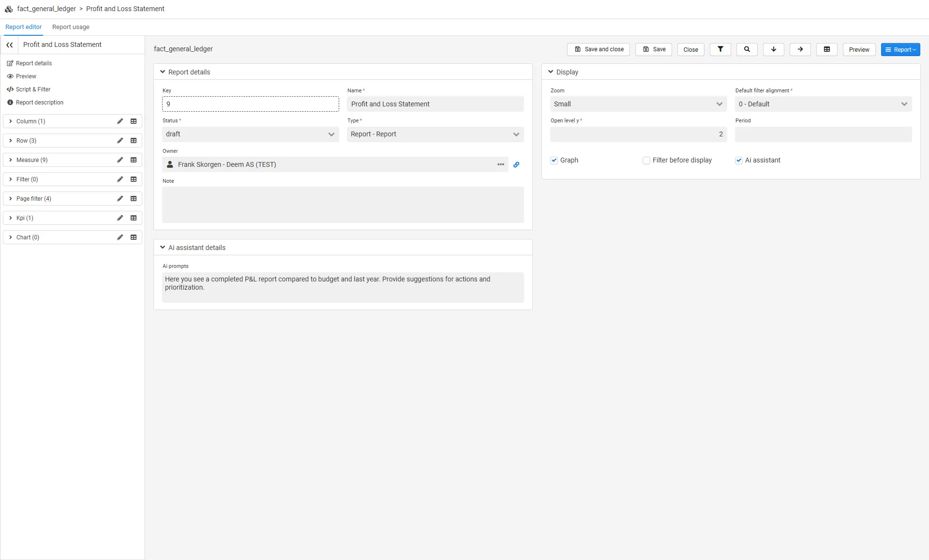Edit Chart section with pencil icon
Viewport: 929px width, 560px height.
(x=120, y=237)
